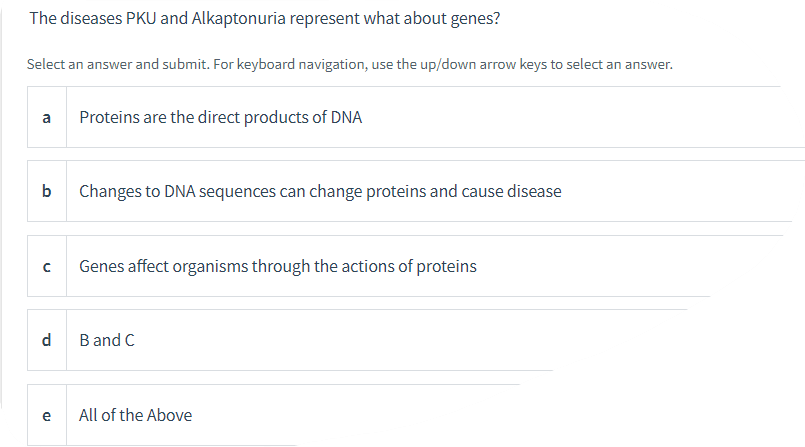805x447 pixels.
Task: Click the PKU and Alkaptonuria question heading
Action: tap(264, 18)
